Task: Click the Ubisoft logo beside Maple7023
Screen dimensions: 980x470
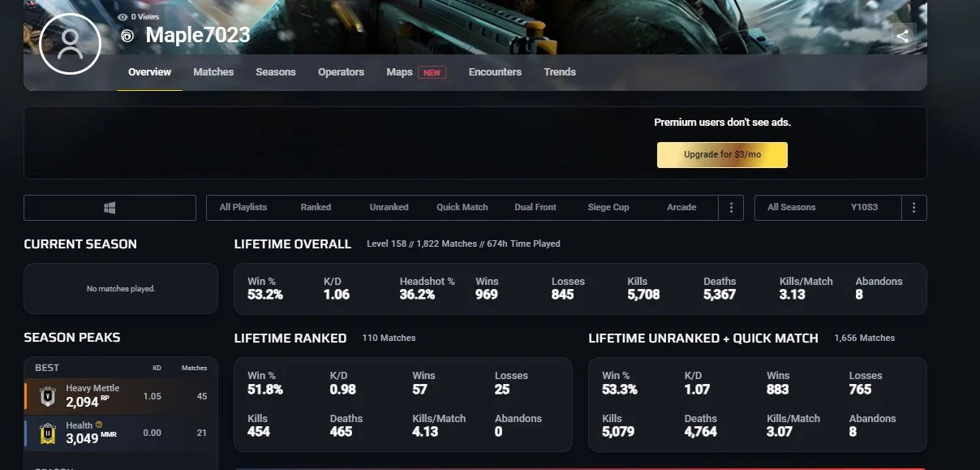Action: pyautogui.click(x=127, y=36)
